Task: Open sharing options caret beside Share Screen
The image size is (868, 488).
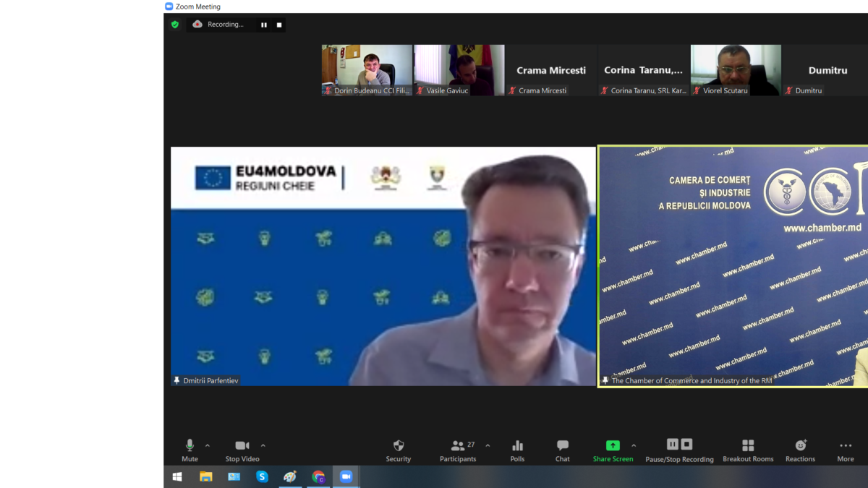Action: [x=634, y=445]
